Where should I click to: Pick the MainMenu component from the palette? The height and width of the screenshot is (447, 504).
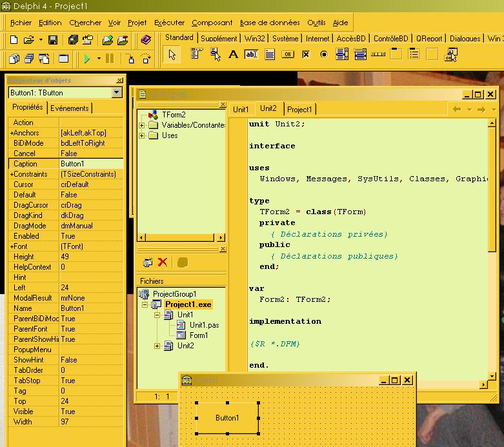[x=196, y=54]
